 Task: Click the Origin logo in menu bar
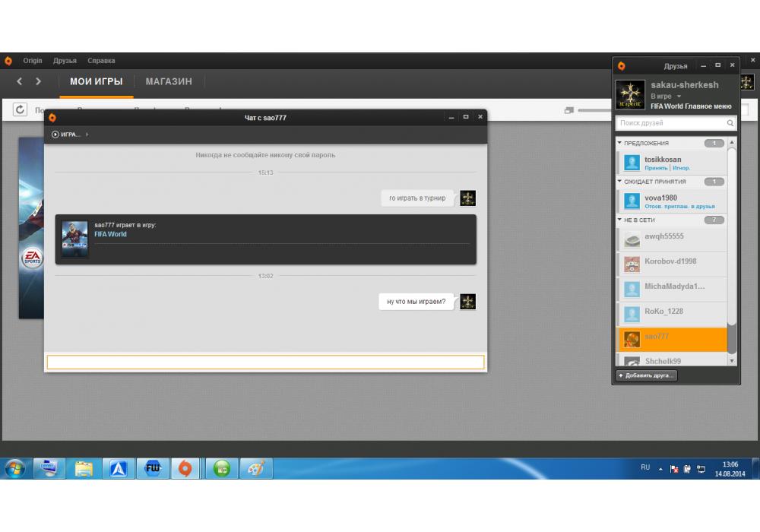click(8, 61)
